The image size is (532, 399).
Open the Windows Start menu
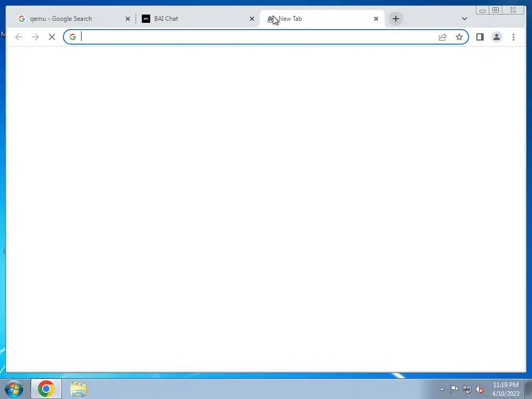pyautogui.click(x=14, y=389)
